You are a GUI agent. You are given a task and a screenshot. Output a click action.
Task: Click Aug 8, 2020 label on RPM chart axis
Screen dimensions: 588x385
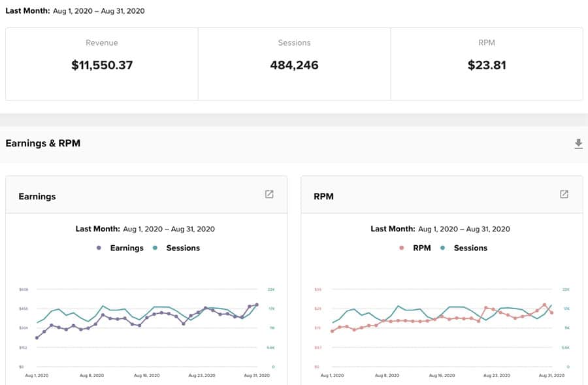coord(387,375)
